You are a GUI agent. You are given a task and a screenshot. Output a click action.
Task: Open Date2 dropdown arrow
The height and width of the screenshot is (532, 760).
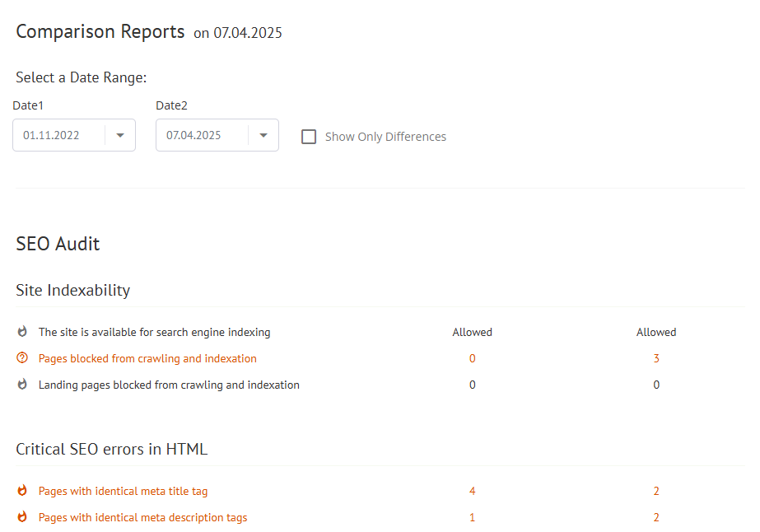[x=263, y=135]
